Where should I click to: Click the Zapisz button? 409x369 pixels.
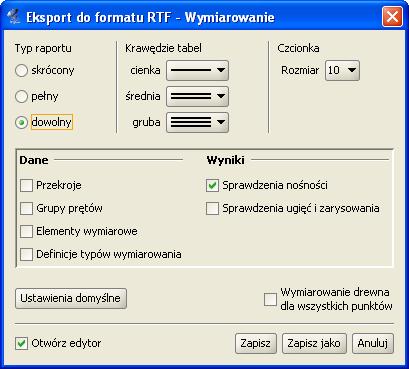coord(256,343)
